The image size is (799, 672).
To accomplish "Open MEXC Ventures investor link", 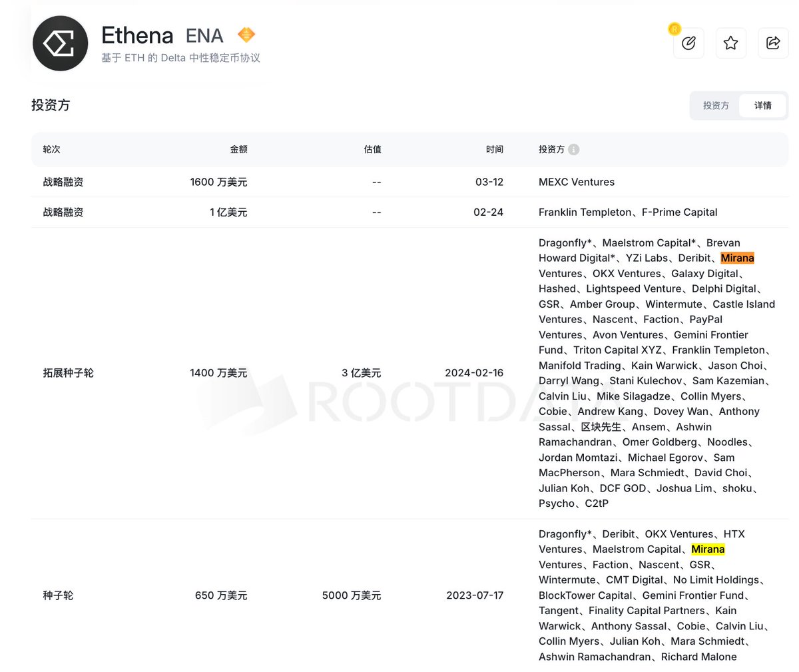I will point(577,182).
